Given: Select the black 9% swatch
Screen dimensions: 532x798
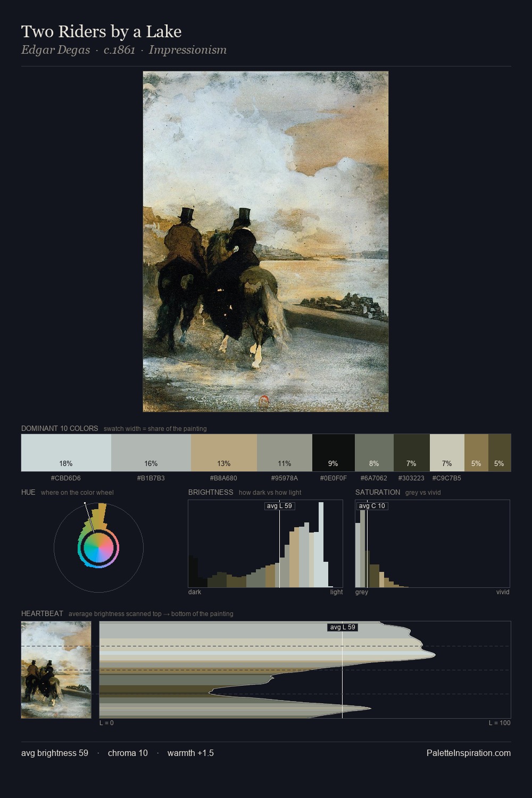Looking at the screenshot, I should point(333,453).
